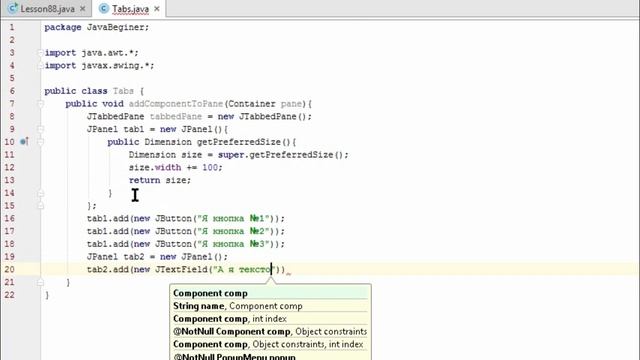
Task: Click 'size.width += 100;' on line 12
Action: [176, 167]
